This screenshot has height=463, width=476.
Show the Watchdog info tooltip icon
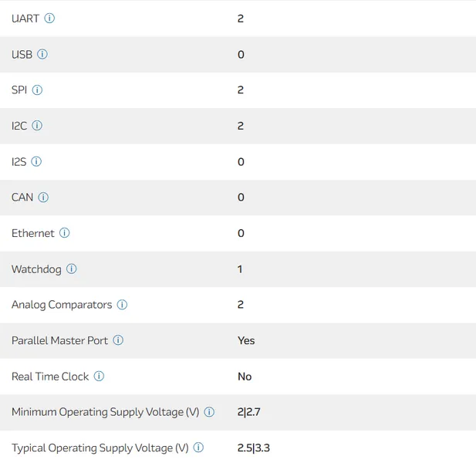(x=72, y=269)
